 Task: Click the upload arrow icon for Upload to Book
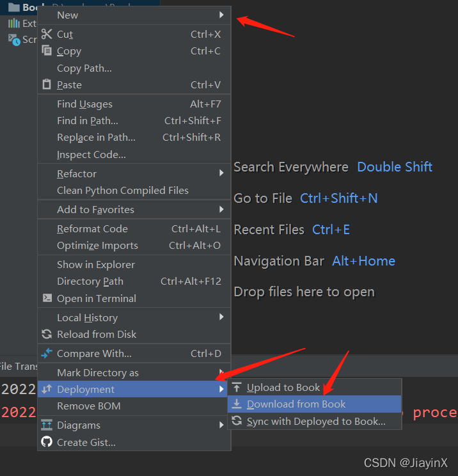(237, 387)
